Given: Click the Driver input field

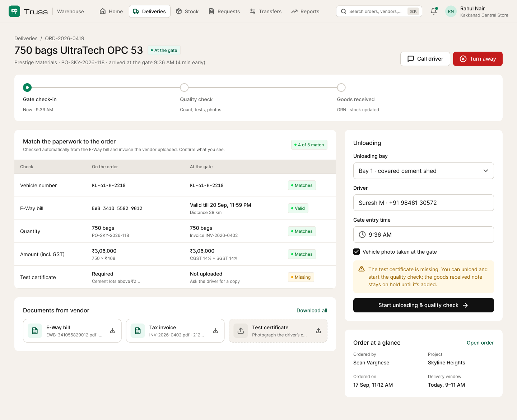Looking at the screenshot, I should (424, 203).
